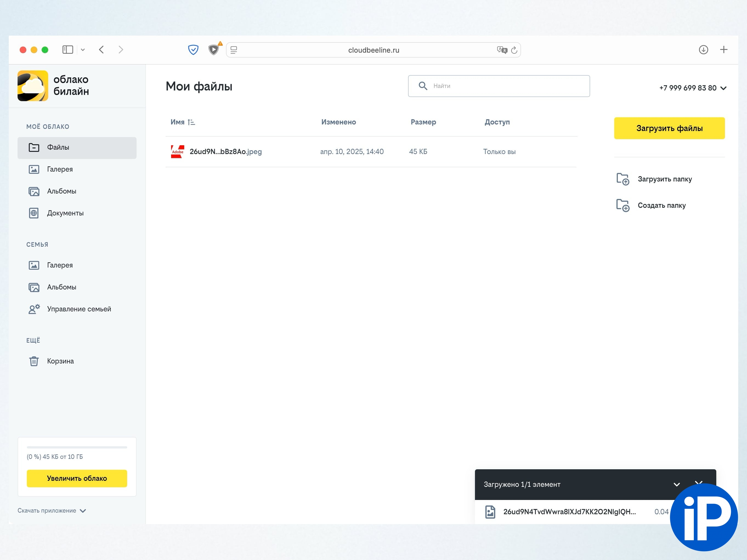Toggle the Safari sidebar button
The width and height of the screenshot is (747, 560).
(67, 50)
